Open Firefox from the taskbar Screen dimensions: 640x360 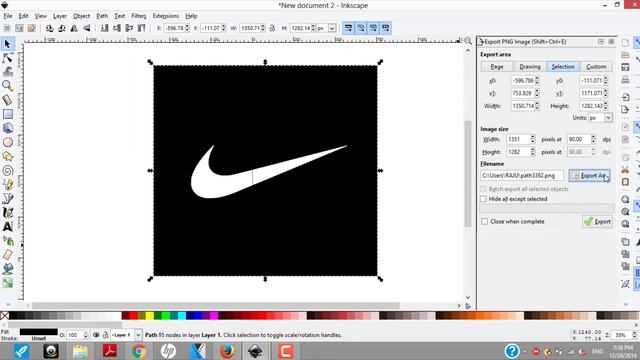coord(227,351)
